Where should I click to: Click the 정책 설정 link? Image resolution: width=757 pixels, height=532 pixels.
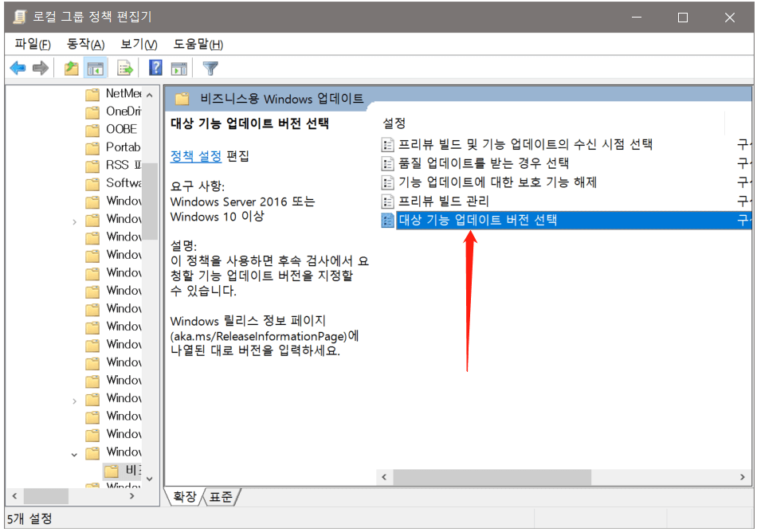(196, 156)
